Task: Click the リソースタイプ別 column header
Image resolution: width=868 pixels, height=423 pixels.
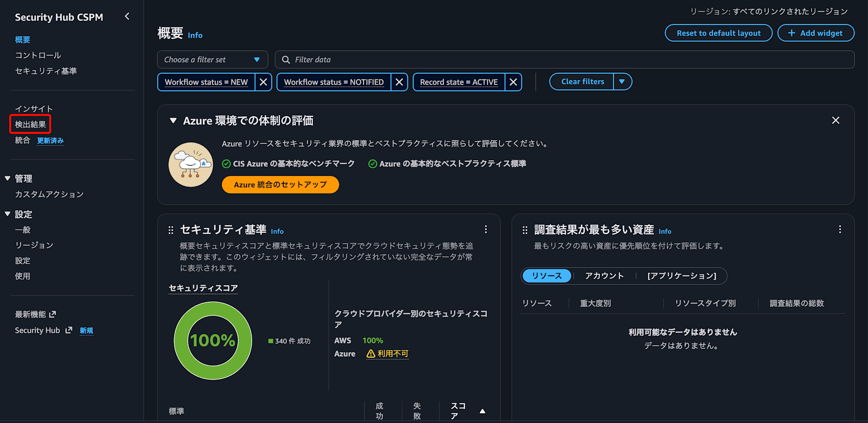Action: [705, 303]
